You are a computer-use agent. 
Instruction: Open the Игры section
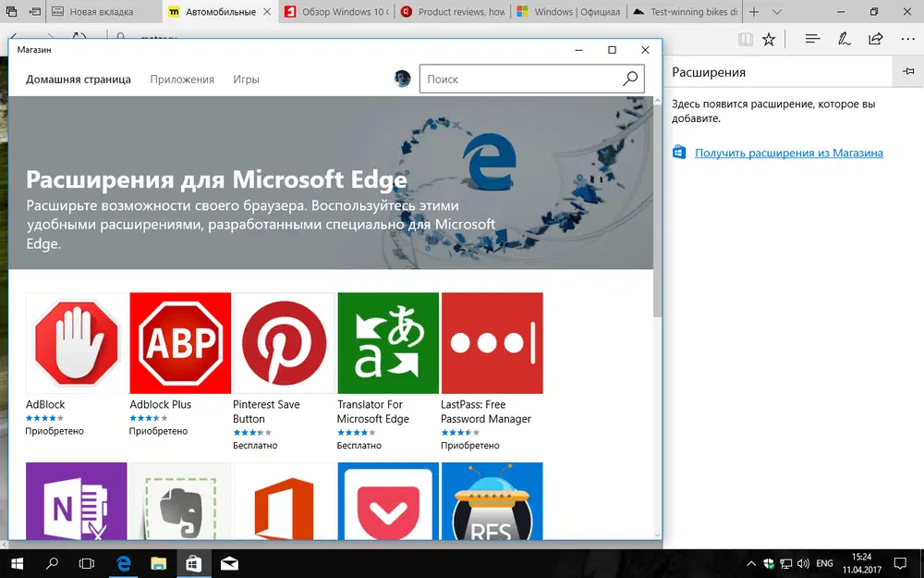click(246, 80)
